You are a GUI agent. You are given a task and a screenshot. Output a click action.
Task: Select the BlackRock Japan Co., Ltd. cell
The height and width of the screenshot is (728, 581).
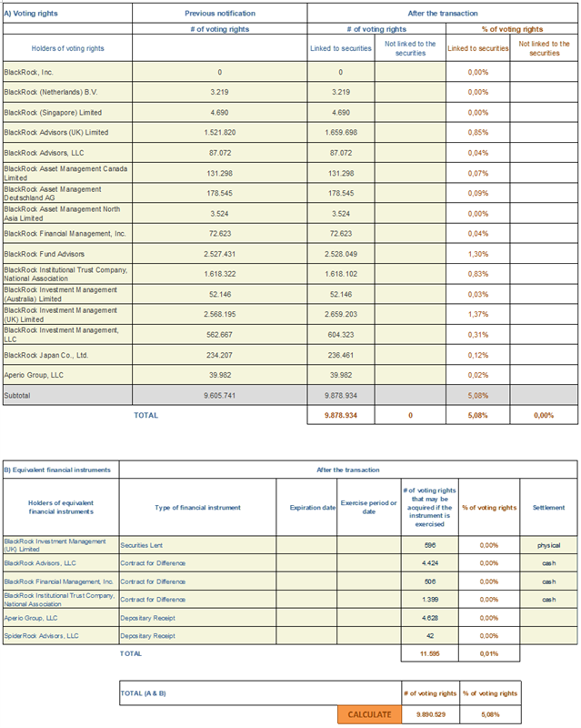(68, 355)
